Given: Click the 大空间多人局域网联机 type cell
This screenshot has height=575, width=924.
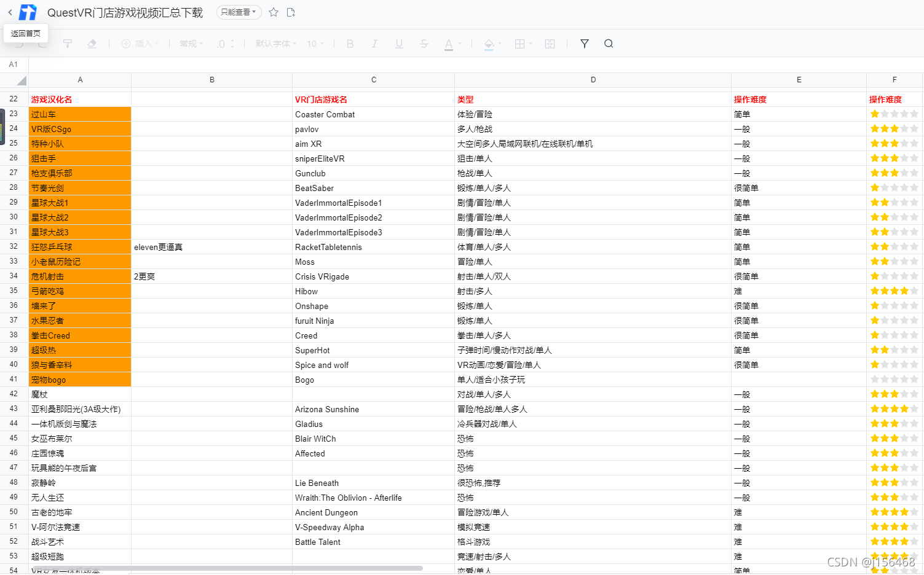Looking at the screenshot, I should (593, 144).
